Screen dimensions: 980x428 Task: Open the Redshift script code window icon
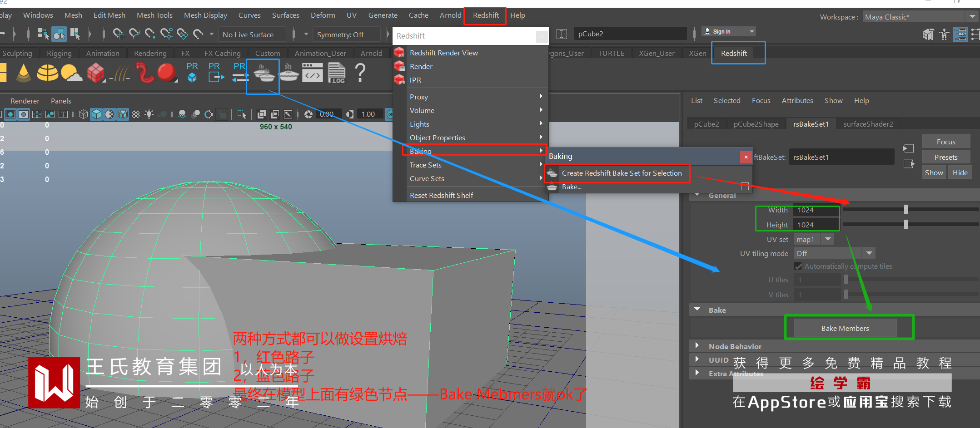click(x=312, y=73)
